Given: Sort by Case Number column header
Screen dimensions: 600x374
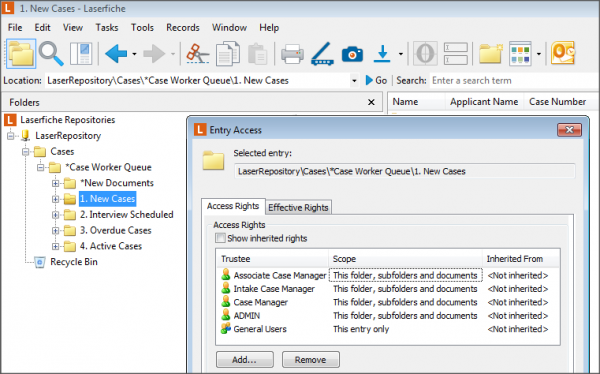Looking at the screenshot, I should 557,102.
